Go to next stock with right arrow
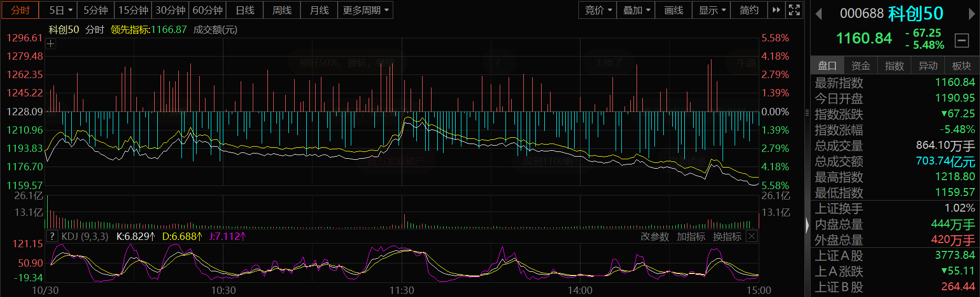 point(972,14)
